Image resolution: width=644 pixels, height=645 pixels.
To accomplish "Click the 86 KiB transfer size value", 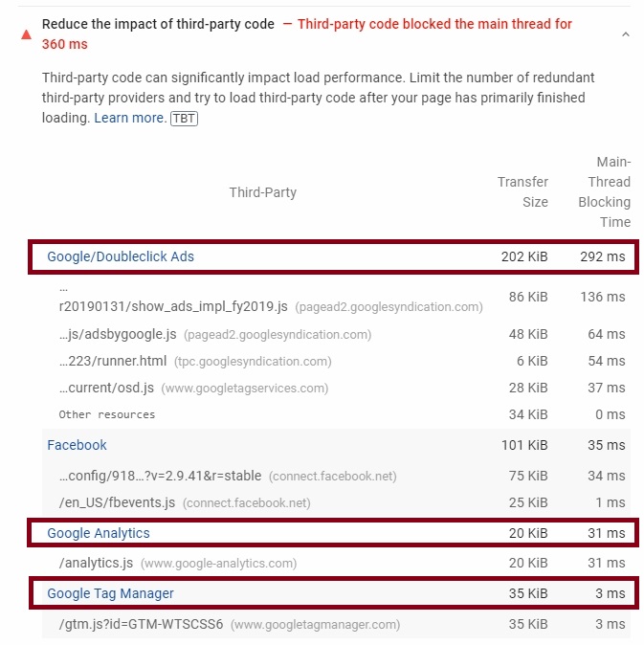I will click(x=528, y=297).
